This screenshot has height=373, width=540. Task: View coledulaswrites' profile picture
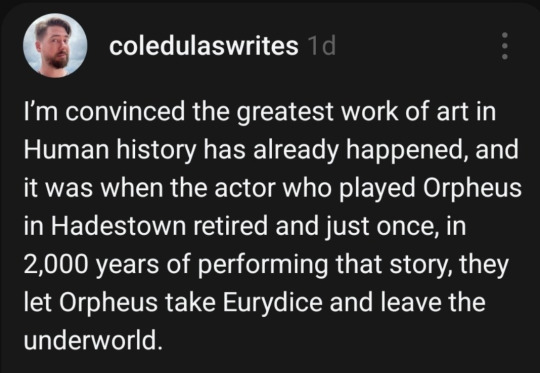(x=55, y=45)
